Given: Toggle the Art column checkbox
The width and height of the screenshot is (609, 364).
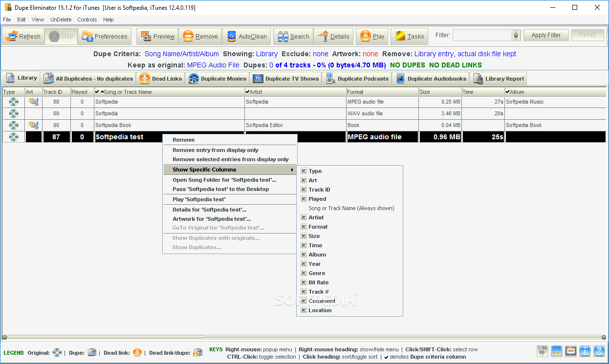Looking at the screenshot, I should click(304, 180).
